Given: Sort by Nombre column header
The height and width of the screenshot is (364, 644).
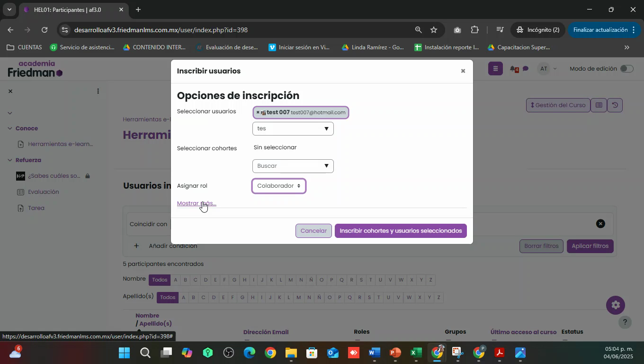Looking at the screenshot, I should [x=147, y=316].
